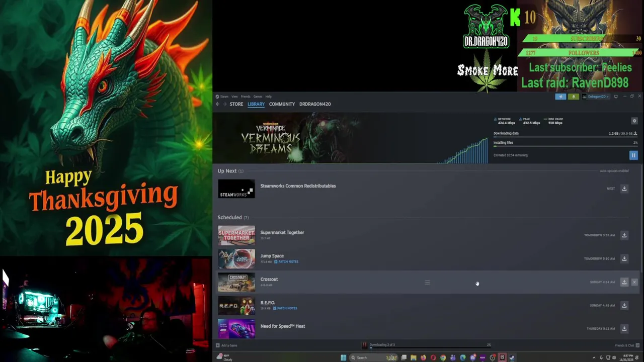Open Crossout game thumbnail

pyautogui.click(x=236, y=282)
